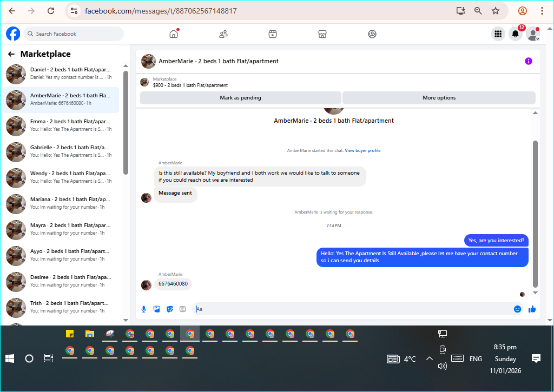554x392 pixels.
Task: Open Gabrielle's conversation in the list
Action: click(x=61, y=152)
